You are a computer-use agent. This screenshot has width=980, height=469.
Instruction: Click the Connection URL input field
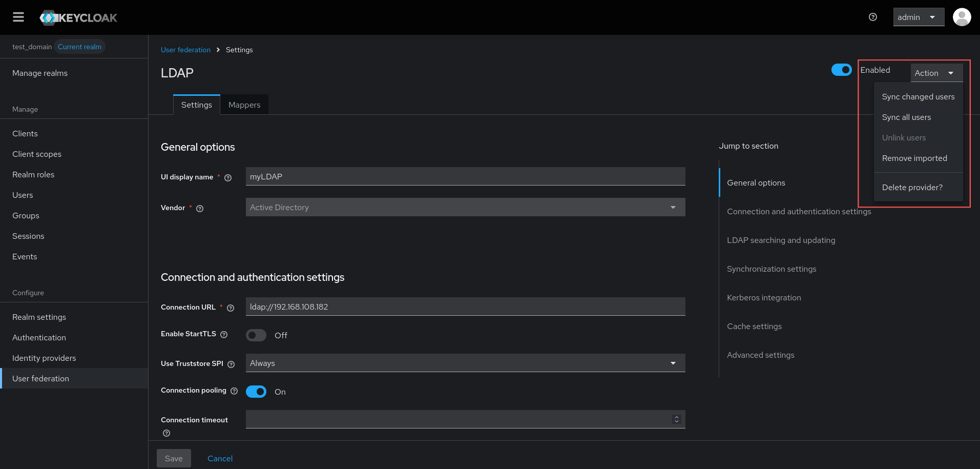465,307
